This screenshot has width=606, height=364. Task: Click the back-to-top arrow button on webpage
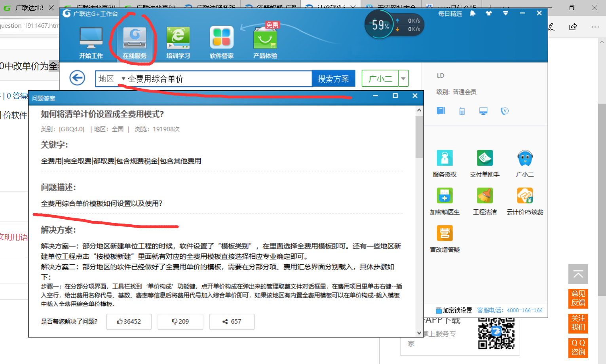coord(578,274)
